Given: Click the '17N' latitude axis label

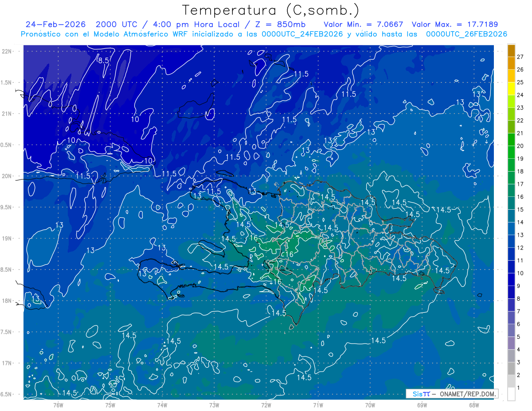Looking at the screenshot, I should coord(7,363).
